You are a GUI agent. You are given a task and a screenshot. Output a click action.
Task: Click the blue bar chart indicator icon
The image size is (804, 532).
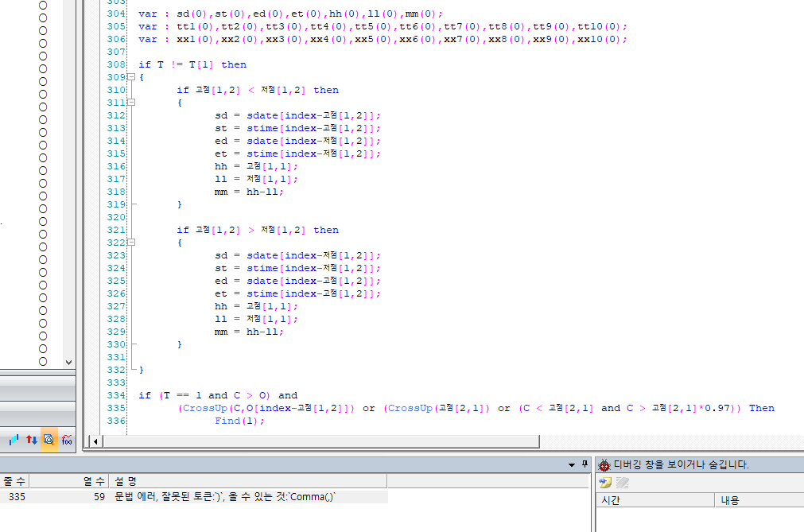pos(14,439)
